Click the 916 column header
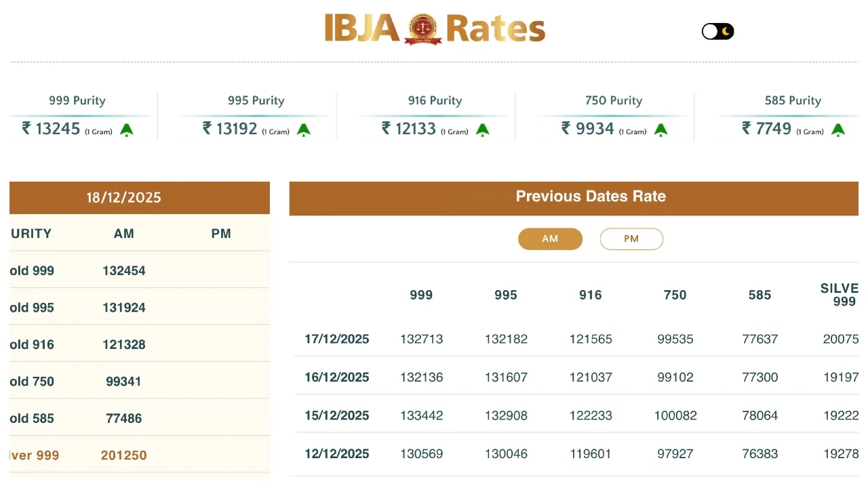Viewport: 868px width, 488px height. click(591, 295)
